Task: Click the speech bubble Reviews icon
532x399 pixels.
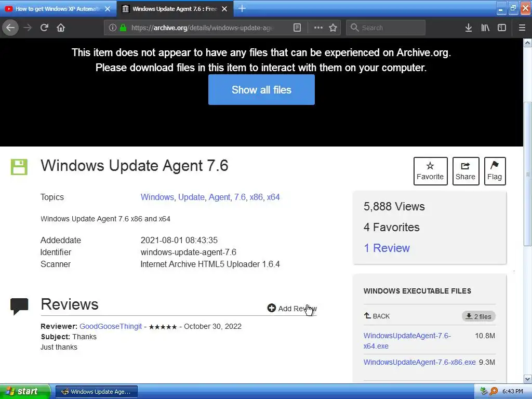Action: coord(19,306)
